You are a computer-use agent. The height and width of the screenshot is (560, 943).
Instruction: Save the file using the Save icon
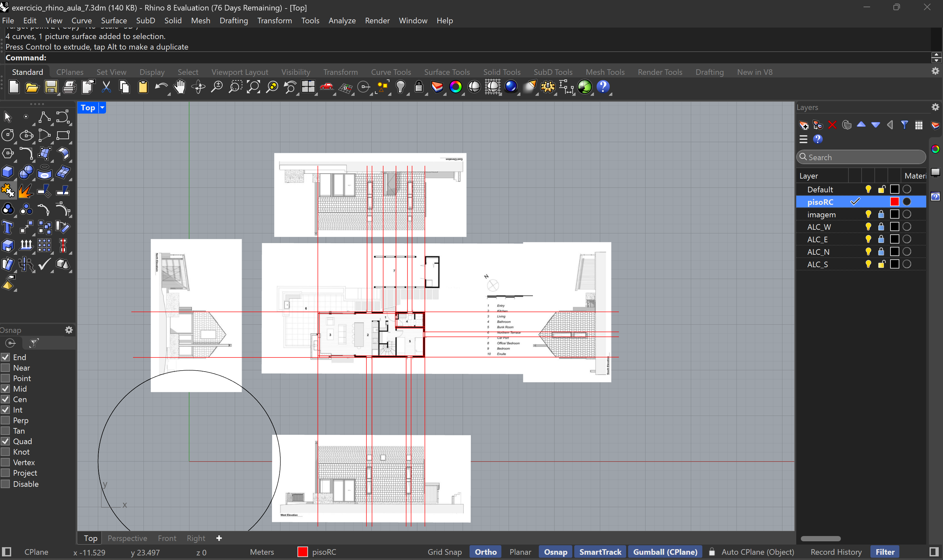51,87
